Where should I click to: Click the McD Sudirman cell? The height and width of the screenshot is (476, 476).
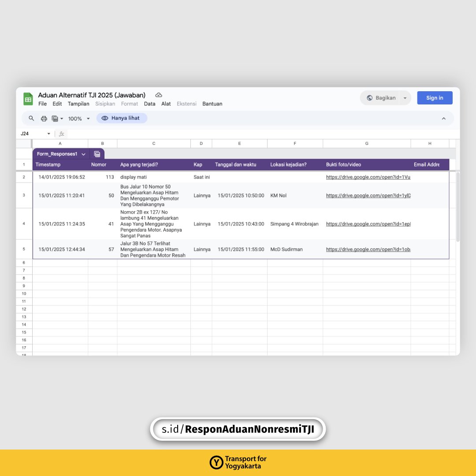pos(295,249)
